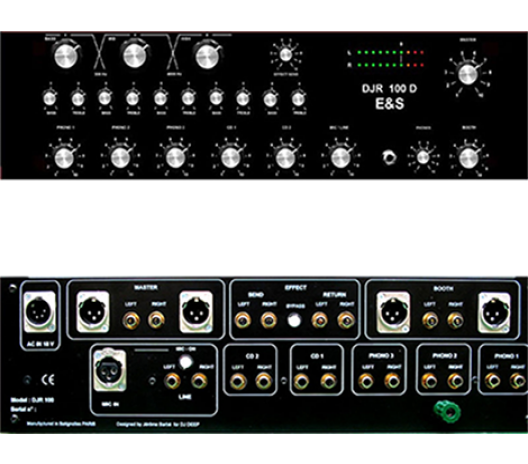Toggle the Effect Bypass button
The height and width of the screenshot is (464, 528).
(294, 320)
